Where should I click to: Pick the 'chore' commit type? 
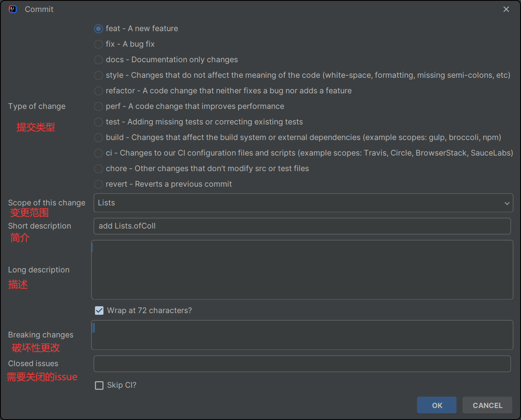(x=99, y=169)
